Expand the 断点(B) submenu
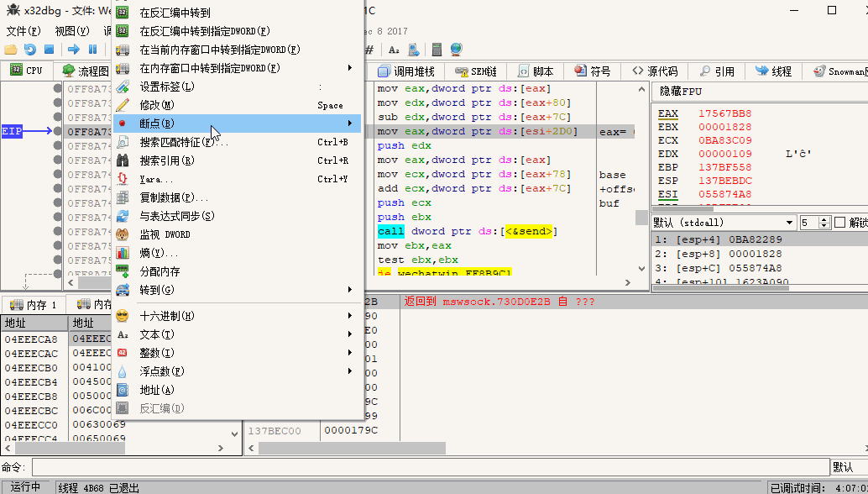 pyautogui.click(x=237, y=123)
